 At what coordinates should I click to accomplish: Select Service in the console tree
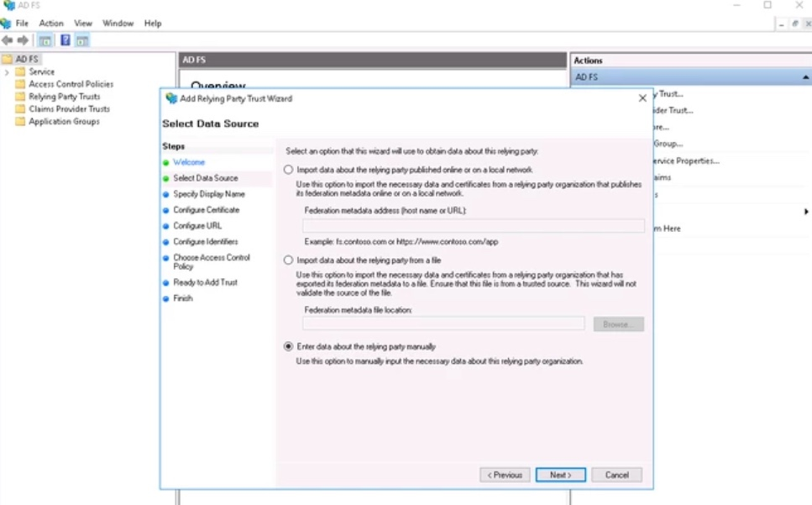[x=41, y=71]
